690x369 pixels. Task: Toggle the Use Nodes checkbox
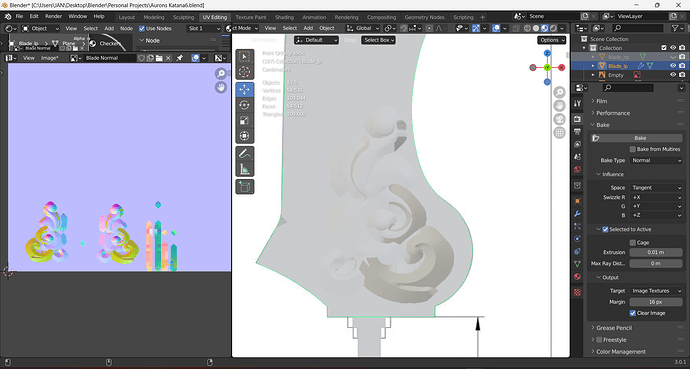tap(142, 29)
